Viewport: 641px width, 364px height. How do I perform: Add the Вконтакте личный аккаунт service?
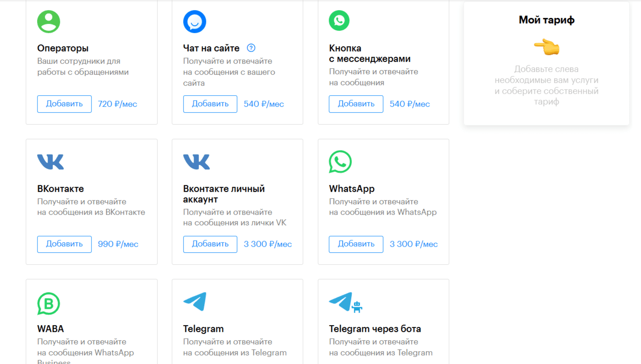210,244
